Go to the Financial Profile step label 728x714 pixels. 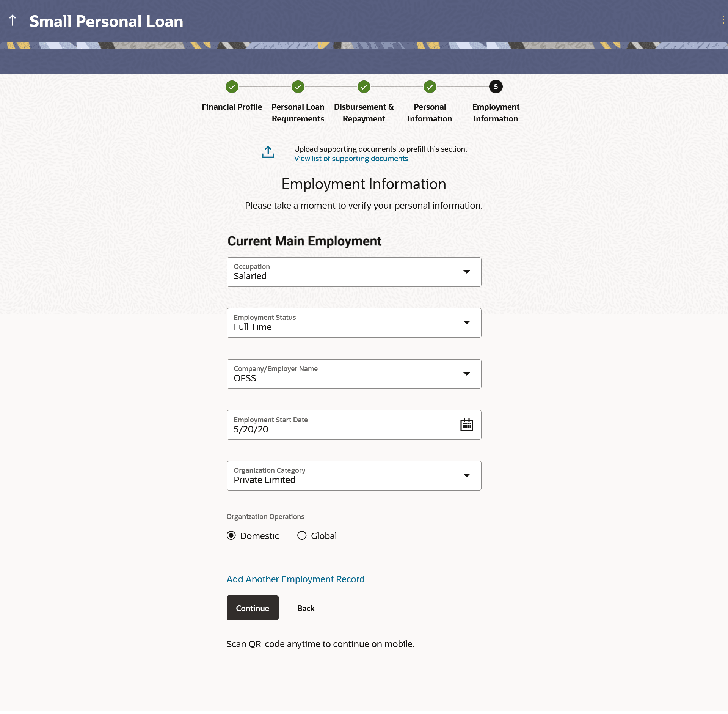pyautogui.click(x=232, y=107)
